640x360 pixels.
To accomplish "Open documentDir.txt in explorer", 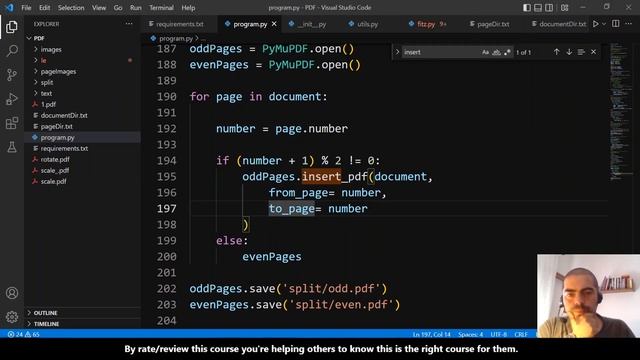I will [x=64, y=116].
